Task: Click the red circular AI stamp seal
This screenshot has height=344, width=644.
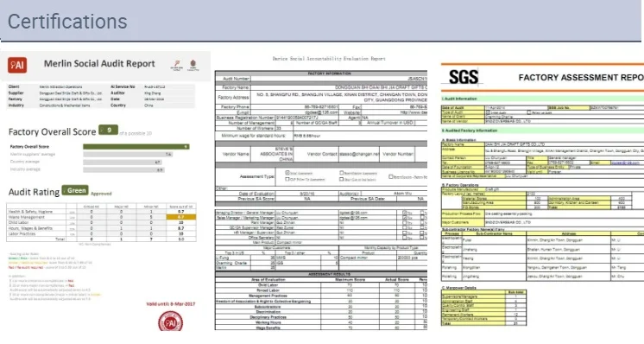Action: (170, 322)
